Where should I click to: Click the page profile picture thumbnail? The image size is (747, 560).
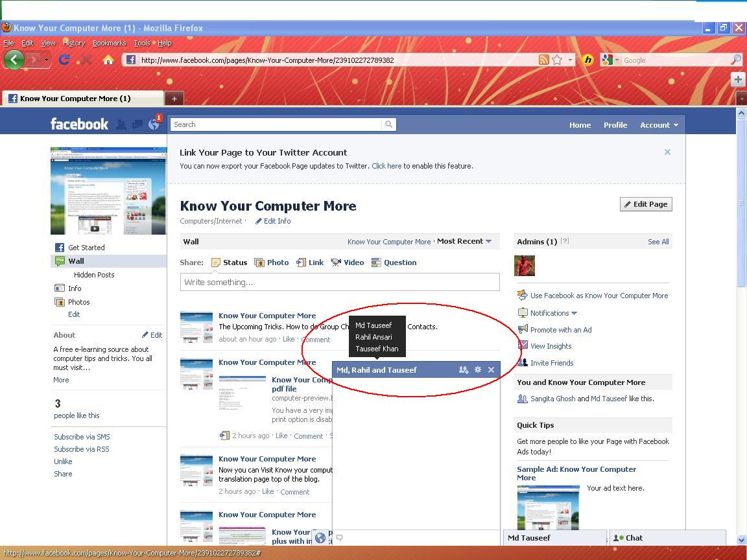coord(109,191)
